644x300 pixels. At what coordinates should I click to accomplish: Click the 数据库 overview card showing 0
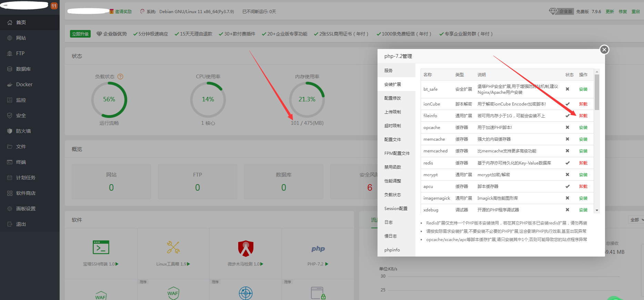click(284, 182)
